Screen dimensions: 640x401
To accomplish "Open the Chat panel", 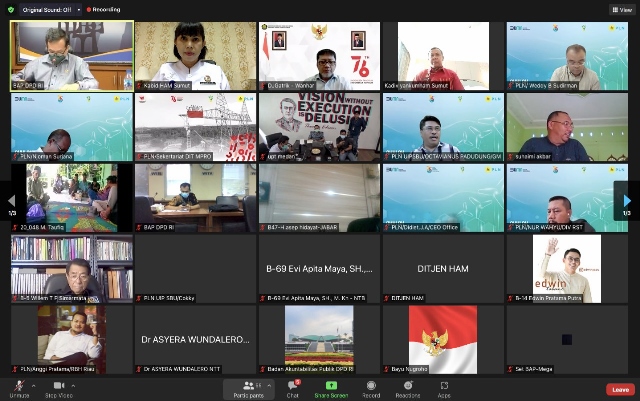I will tap(293, 387).
